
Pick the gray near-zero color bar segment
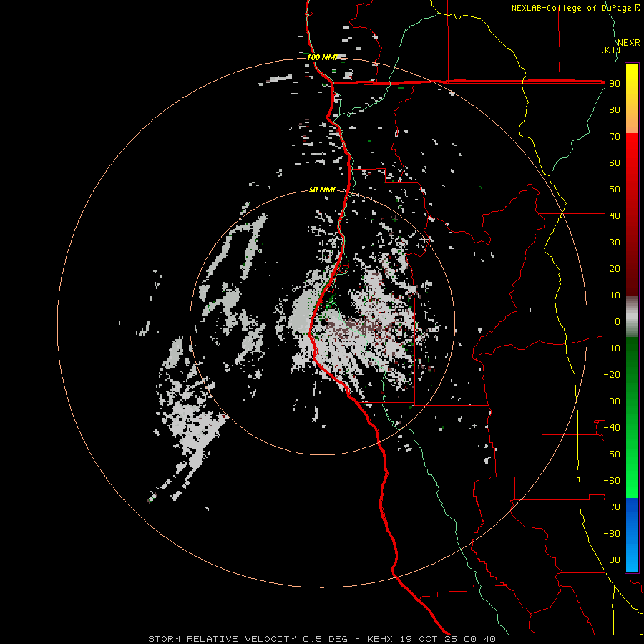coord(632,316)
